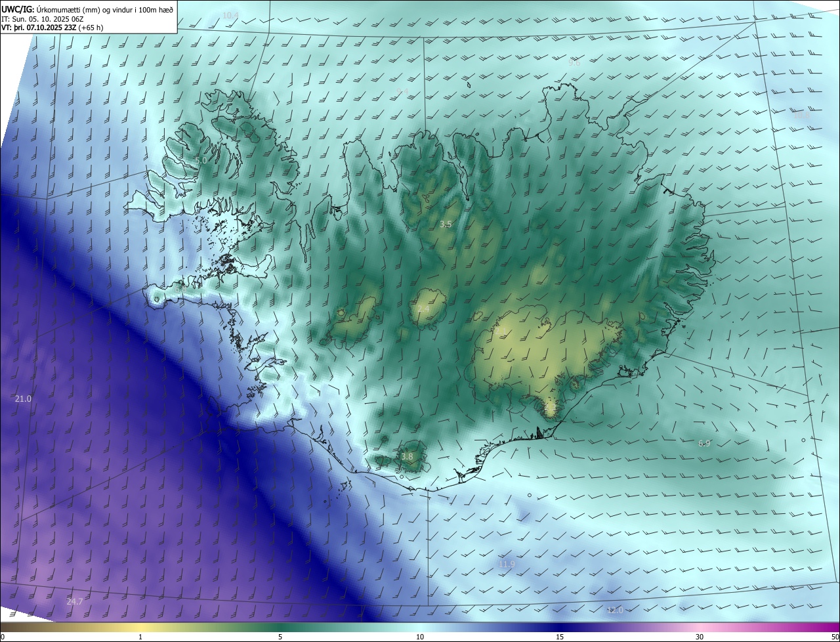Click the initial time line 'IT: Sun. 05. 10. 2025 06Z'
The image size is (840, 642).
(x=43, y=18)
